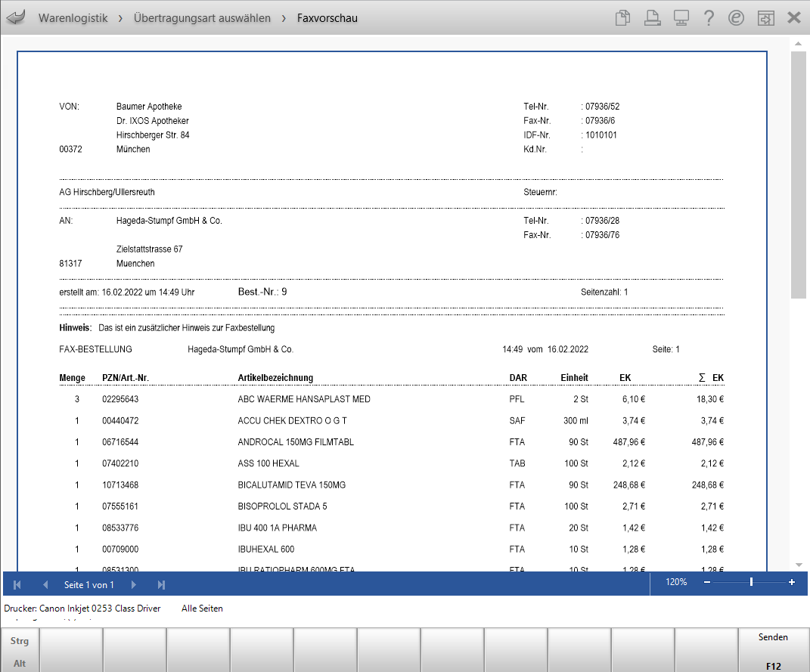The image size is (810, 672).
Task: Click 'Best.-Nr.: 9' order number
Action: click(262, 292)
